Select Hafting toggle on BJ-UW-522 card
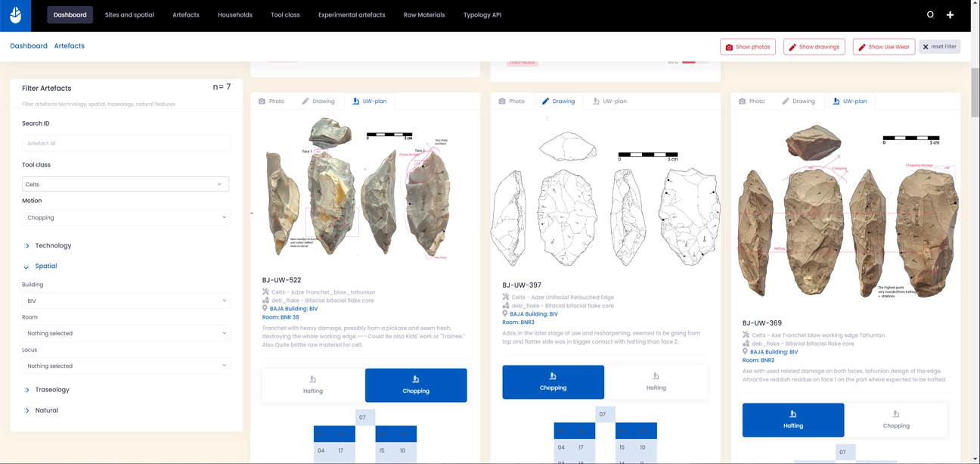The height and width of the screenshot is (464, 980). pyautogui.click(x=313, y=385)
